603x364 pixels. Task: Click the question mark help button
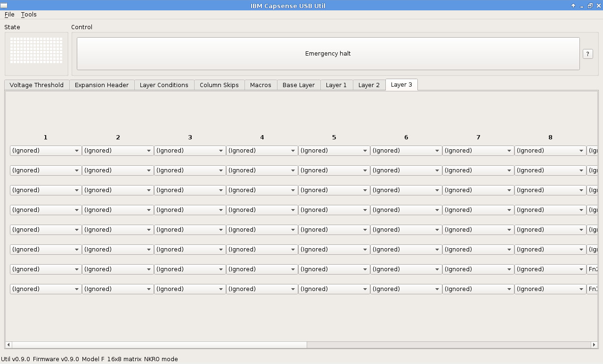click(x=587, y=54)
